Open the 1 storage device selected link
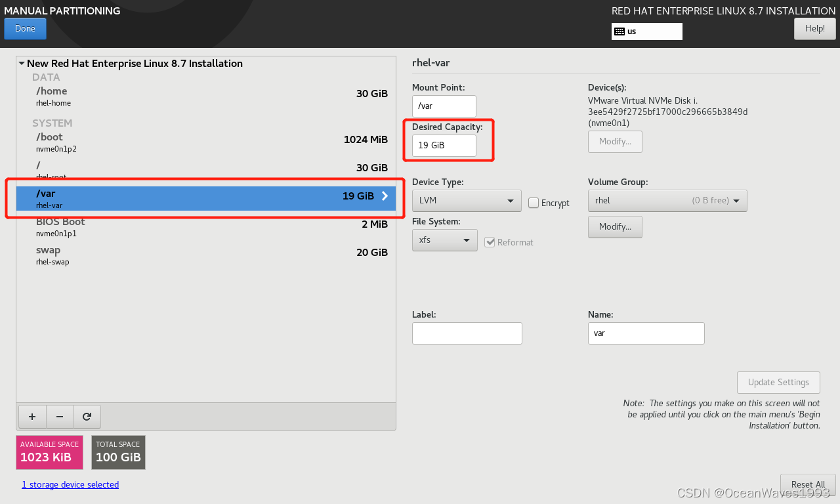The width and height of the screenshot is (840, 504). pyautogui.click(x=70, y=485)
